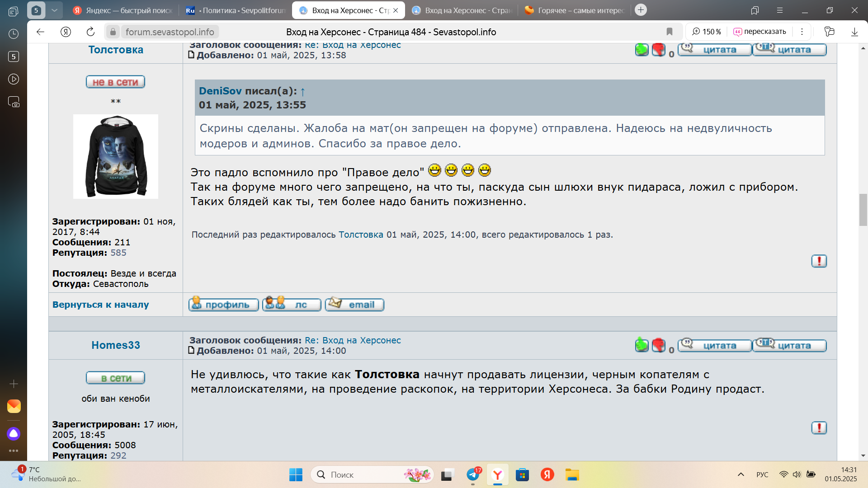Click the taskbar Поиск search box
The height and width of the screenshot is (488, 868).
click(372, 475)
